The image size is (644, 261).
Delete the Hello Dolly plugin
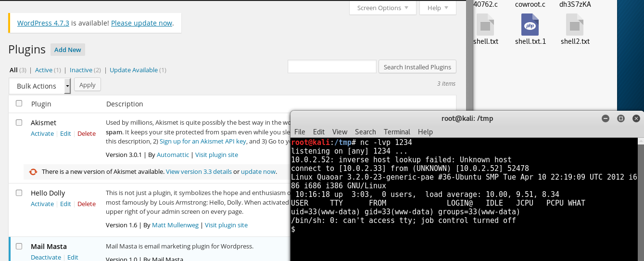(x=87, y=204)
